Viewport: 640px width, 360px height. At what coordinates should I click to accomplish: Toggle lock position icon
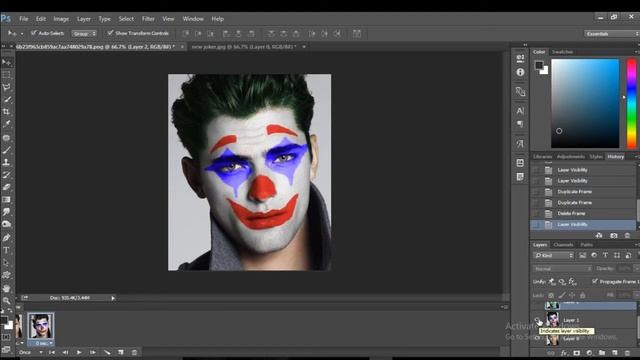[x=572, y=295]
